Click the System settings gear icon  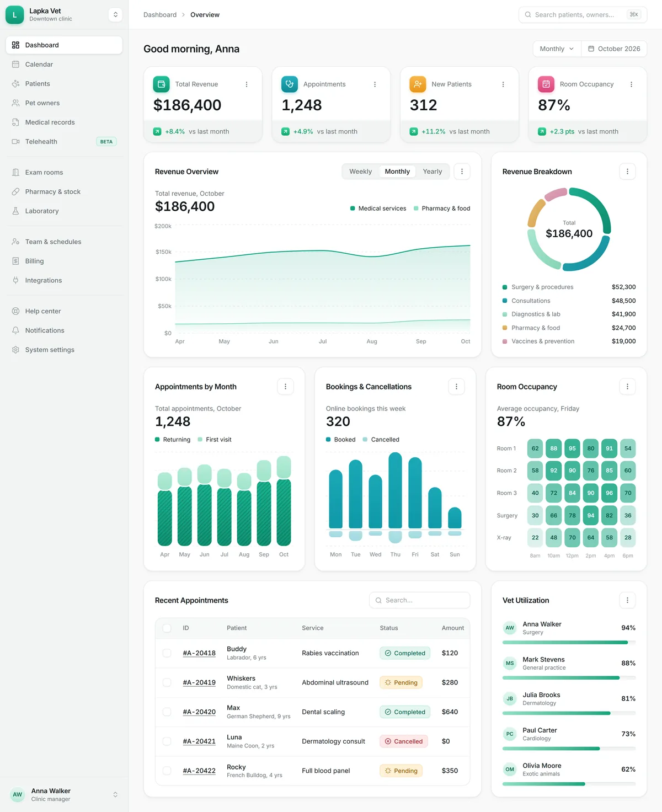pos(15,350)
